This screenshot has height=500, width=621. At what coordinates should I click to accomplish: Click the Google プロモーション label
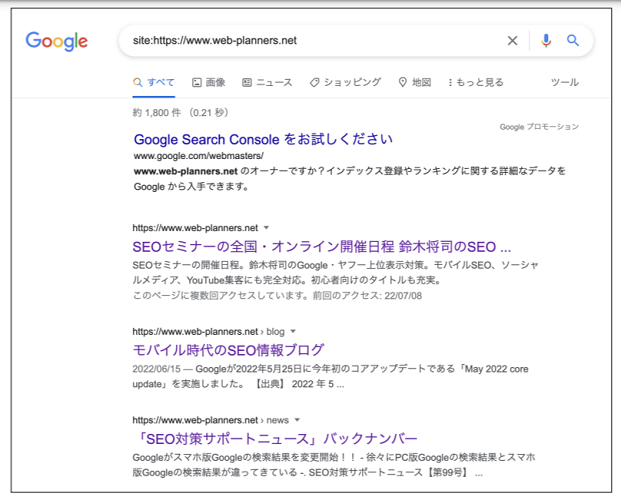[539, 127]
